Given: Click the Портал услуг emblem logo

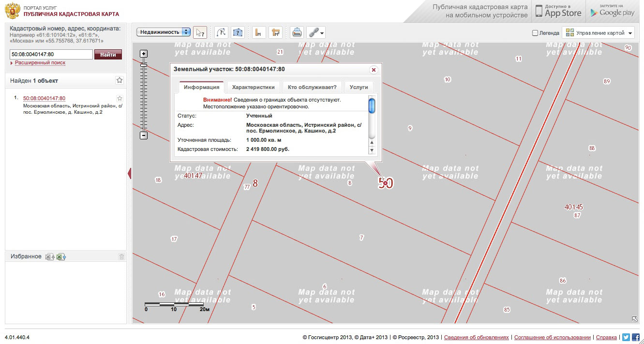Looking at the screenshot, I should click(12, 11).
